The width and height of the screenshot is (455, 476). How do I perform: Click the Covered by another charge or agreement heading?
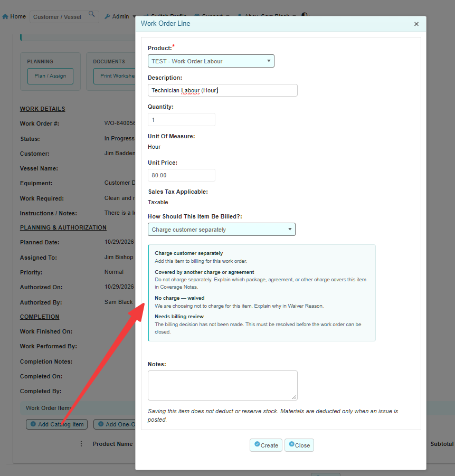tap(204, 272)
